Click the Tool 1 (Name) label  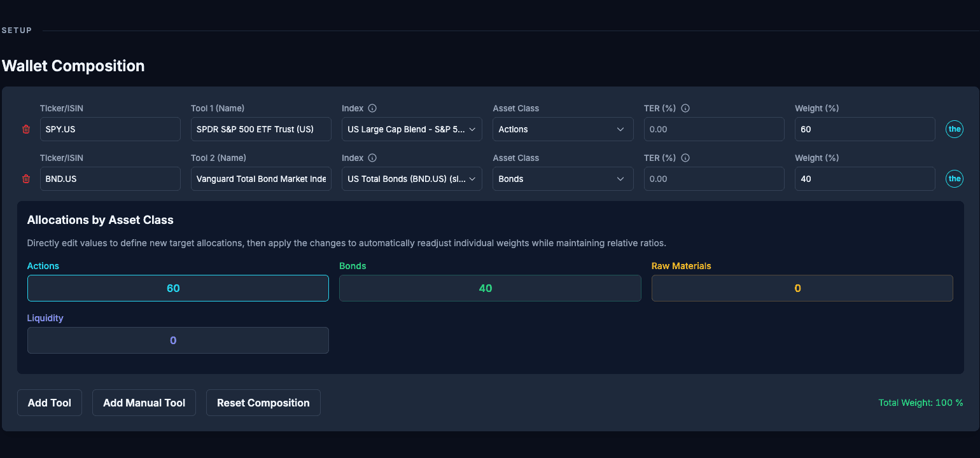[x=218, y=108]
